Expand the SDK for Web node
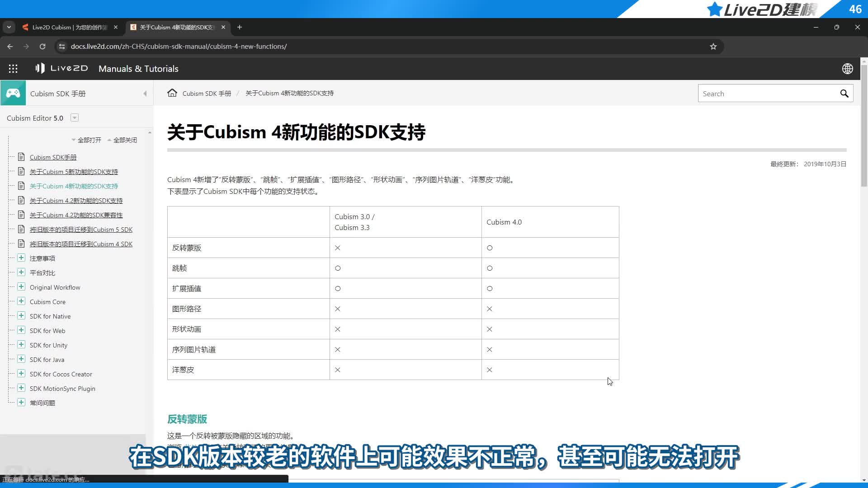The image size is (868, 488). click(x=21, y=330)
